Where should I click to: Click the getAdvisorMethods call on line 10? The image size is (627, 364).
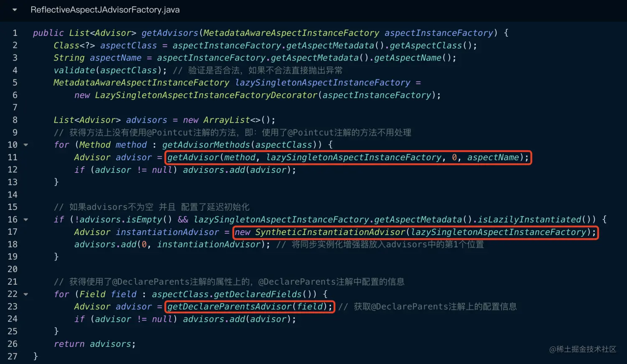click(206, 145)
